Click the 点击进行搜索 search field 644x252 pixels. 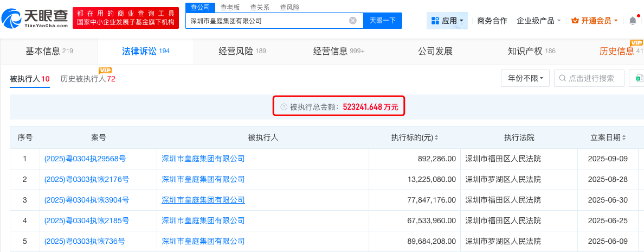[591, 78]
